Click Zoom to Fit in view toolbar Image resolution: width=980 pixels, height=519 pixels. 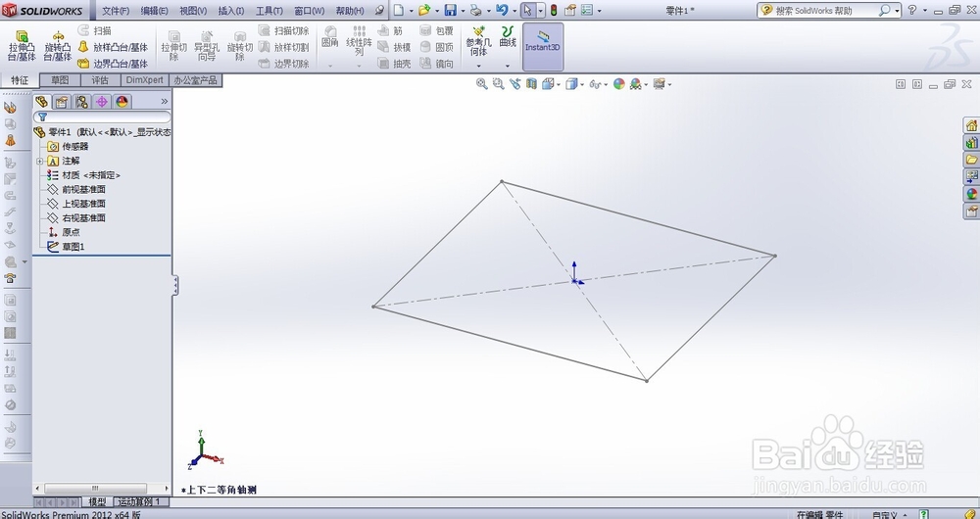click(x=482, y=83)
